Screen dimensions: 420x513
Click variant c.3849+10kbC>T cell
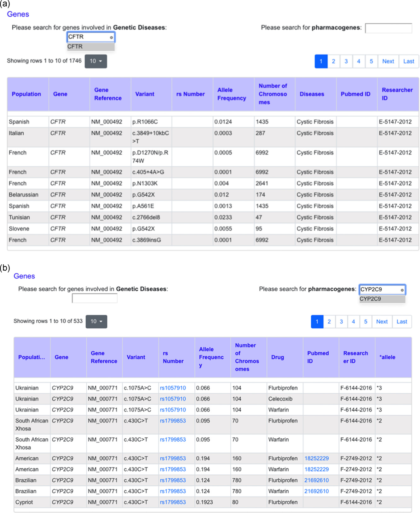point(151,137)
